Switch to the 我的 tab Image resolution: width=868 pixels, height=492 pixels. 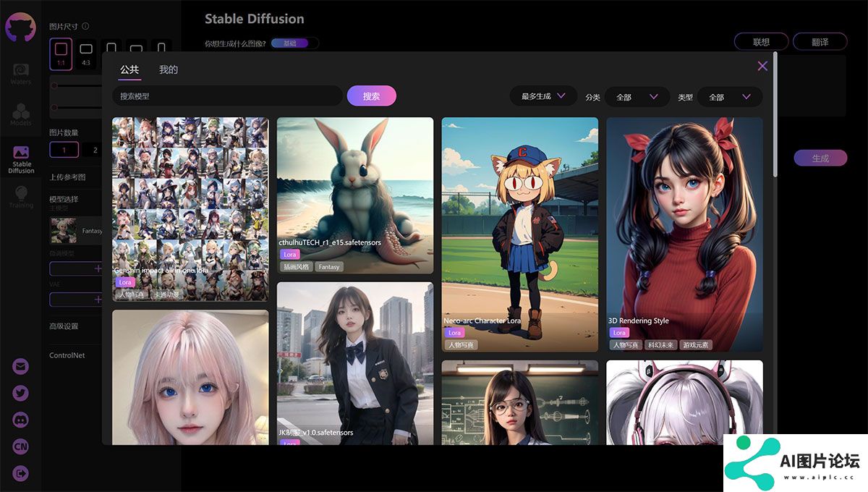(169, 69)
